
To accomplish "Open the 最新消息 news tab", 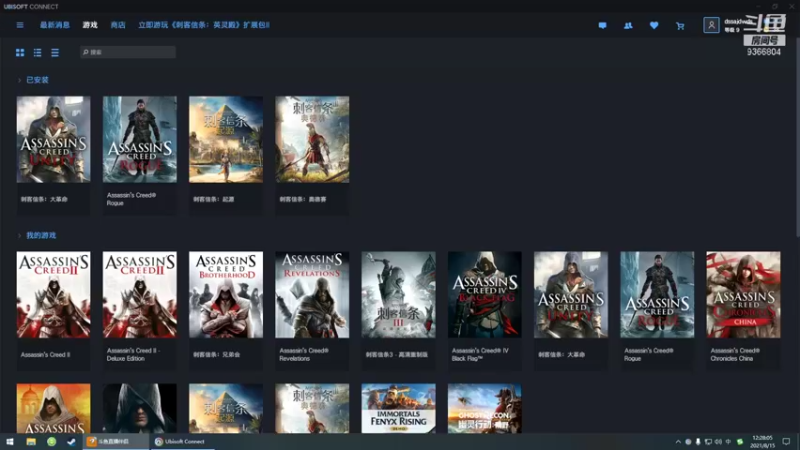I will coord(55,25).
